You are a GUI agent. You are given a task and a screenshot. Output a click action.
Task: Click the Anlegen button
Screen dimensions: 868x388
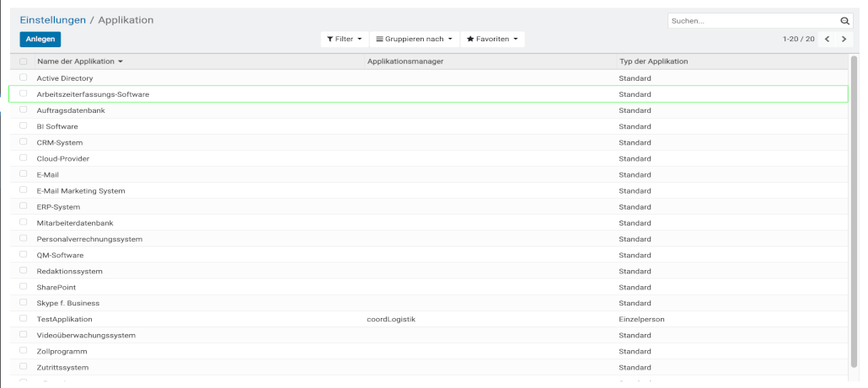click(40, 40)
